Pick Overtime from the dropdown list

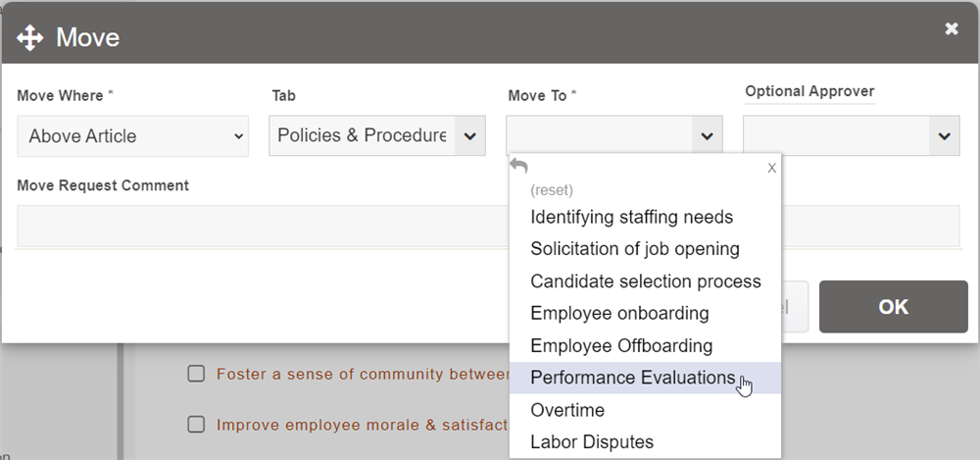tap(567, 410)
